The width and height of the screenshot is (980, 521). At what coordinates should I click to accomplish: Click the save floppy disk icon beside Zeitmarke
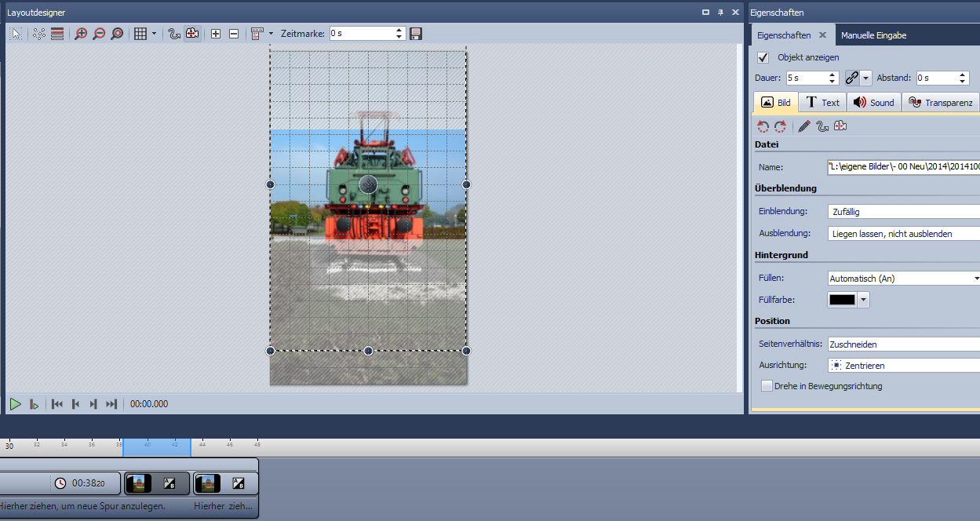coord(416,34)
